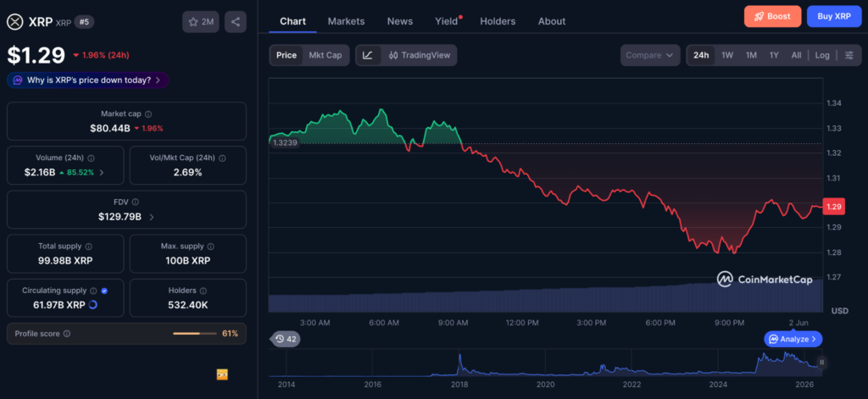Click the share icon next to watchlist
Image resolution: width=868 pixels, height=399 pixels.
[236, 22]
